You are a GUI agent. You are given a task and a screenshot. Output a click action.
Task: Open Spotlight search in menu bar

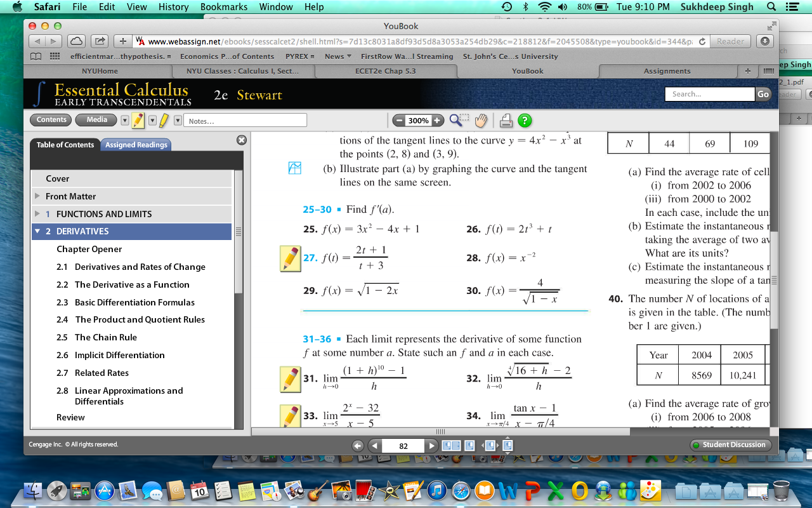pyautogui.click(x=771, y=7)
